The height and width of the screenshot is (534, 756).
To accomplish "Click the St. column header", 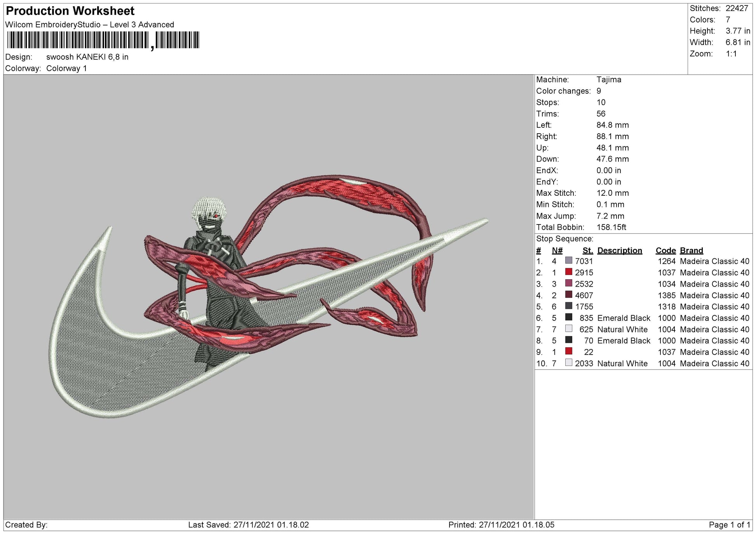I will 587,250.
